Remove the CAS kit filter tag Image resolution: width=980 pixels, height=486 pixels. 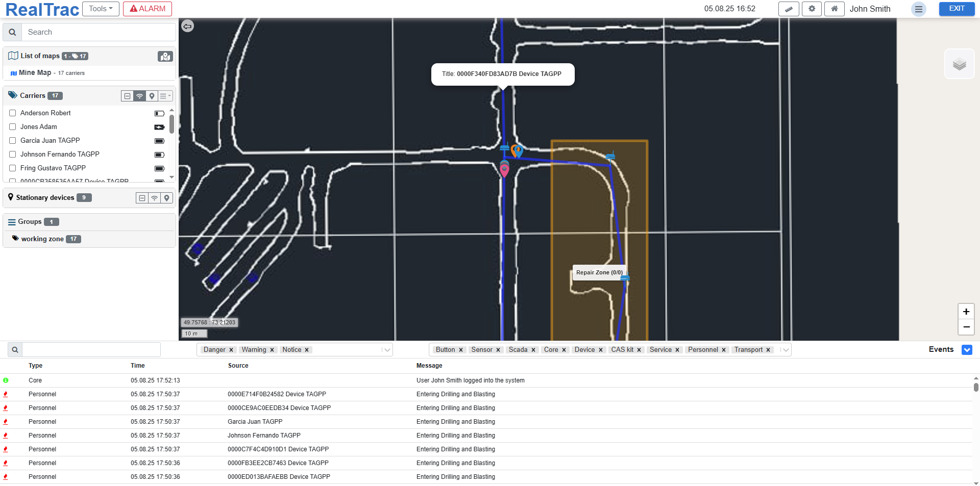point(639,350)
